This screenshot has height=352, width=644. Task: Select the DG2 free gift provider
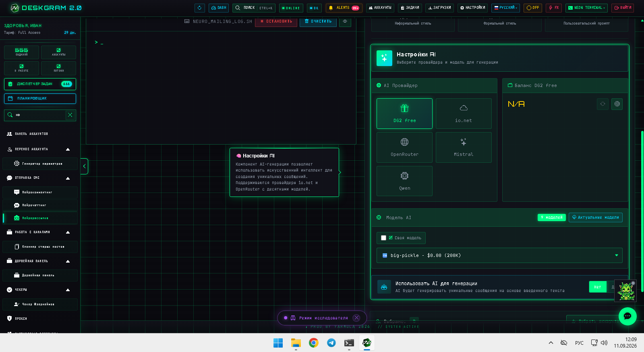[x=404, y=114]
